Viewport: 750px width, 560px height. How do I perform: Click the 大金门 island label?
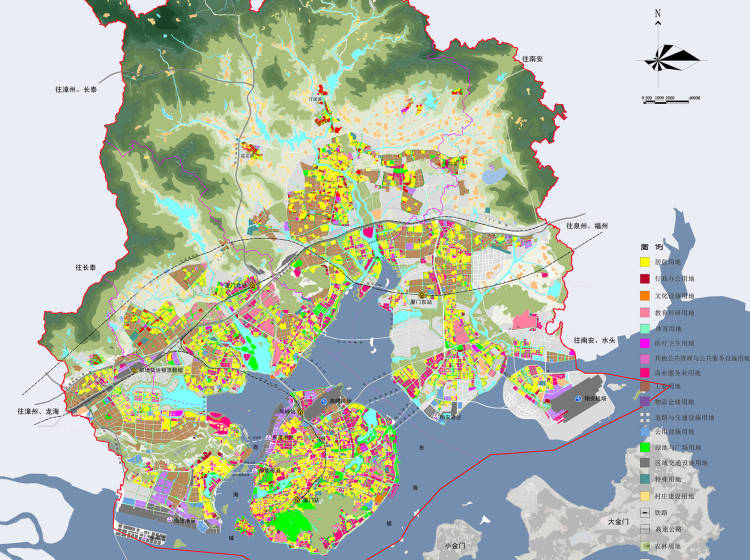pos(618,522)
